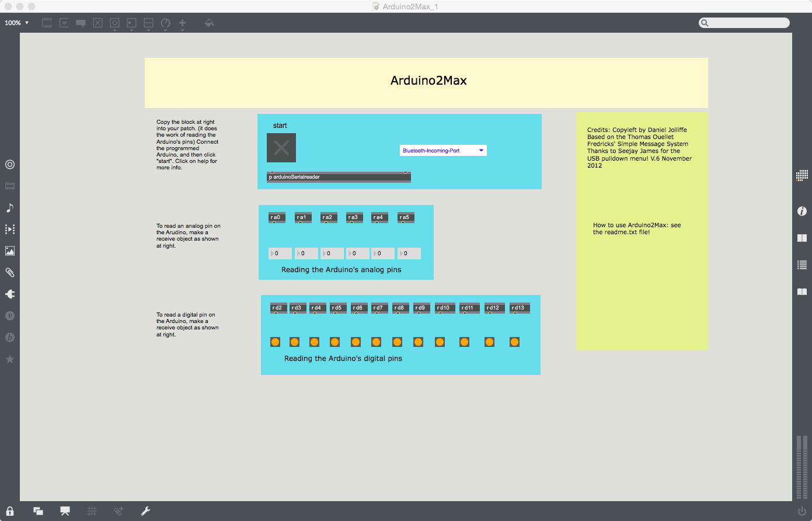Toggle the orange LED under r d10
This screenshot has width=812, height=521.
click(x=440, y=342)
